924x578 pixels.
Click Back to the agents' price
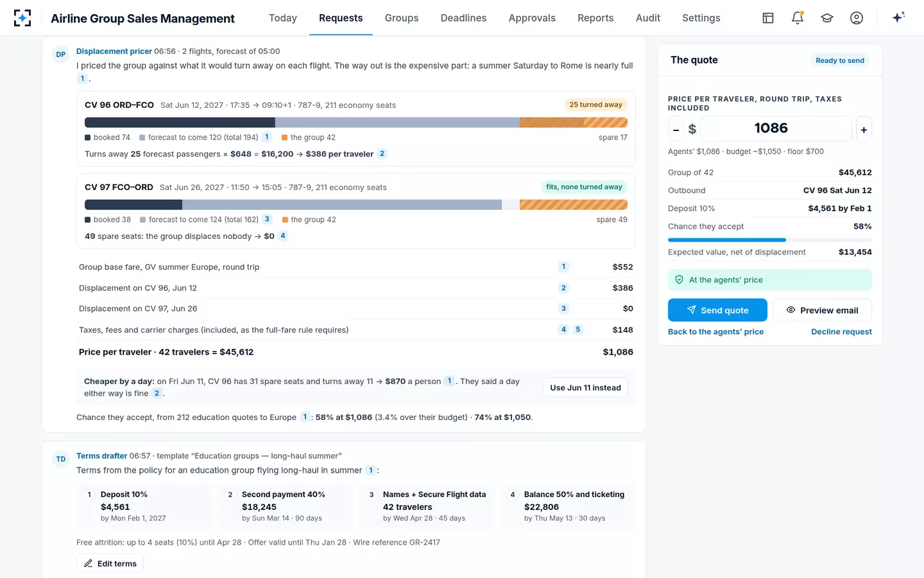(715, 332)
